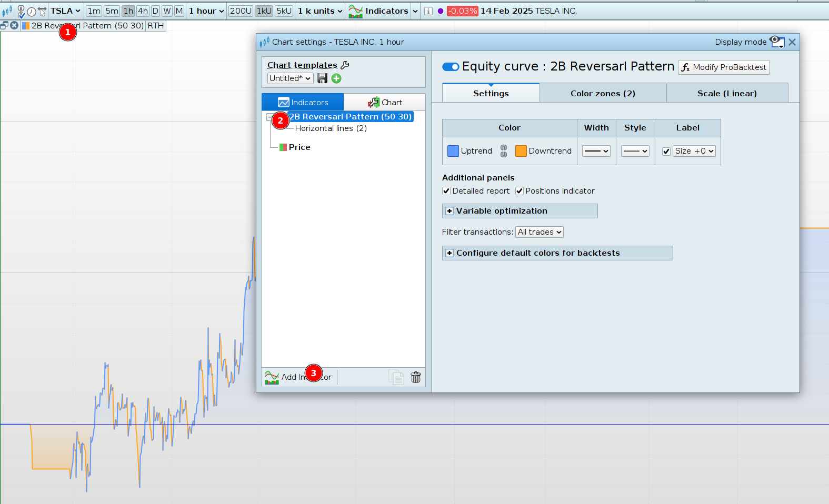Screen dimensions: 829x504
Task: Delete selected indicator with trash icon
Action: 416,377
